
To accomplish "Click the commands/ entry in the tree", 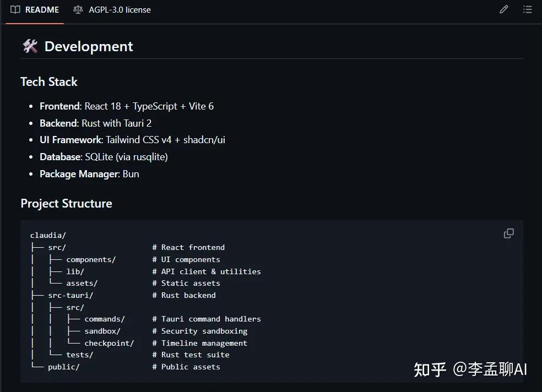I will tap(105, 319).
